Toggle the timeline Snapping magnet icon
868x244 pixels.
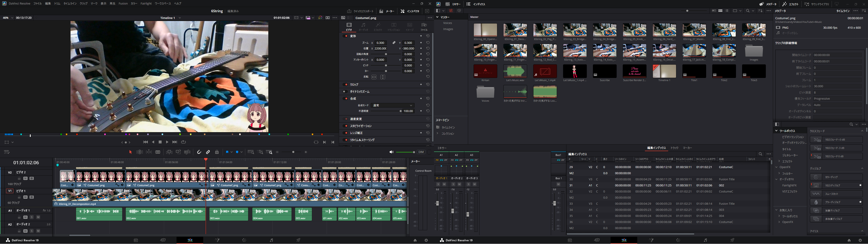(x=199, y=152)
